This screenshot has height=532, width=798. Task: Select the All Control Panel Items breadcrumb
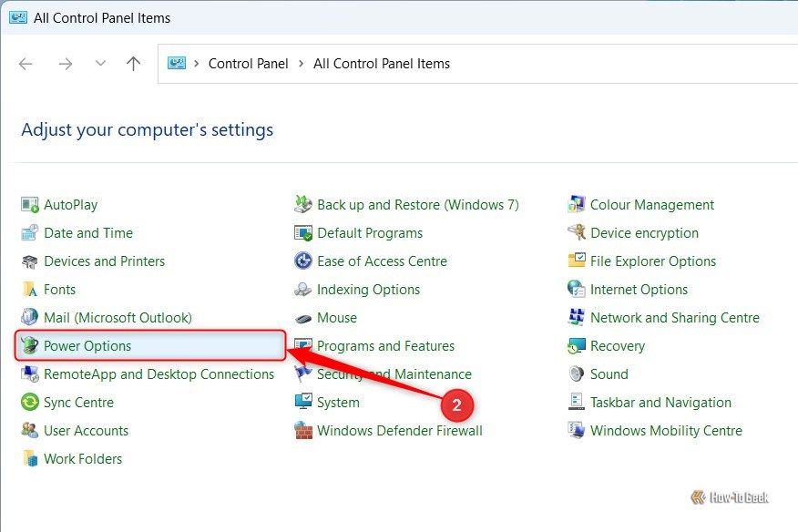pyautogui.click(x=382, y=64)
